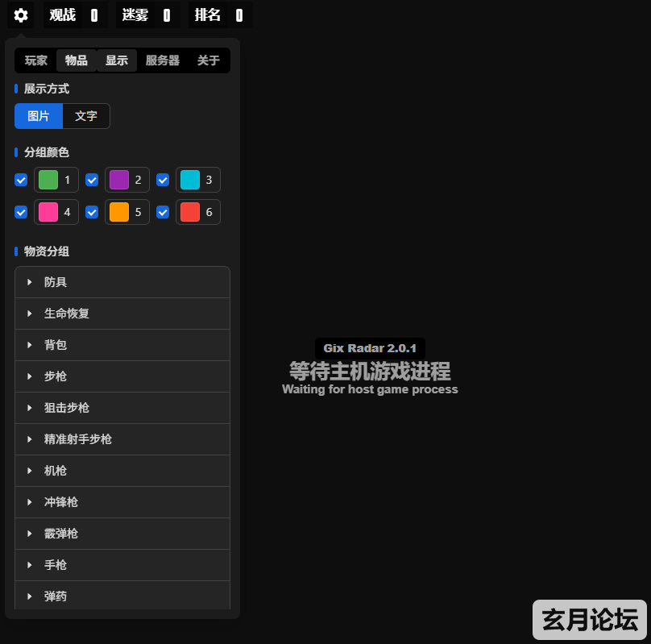Select 文字 display mode

coord(86,116)
